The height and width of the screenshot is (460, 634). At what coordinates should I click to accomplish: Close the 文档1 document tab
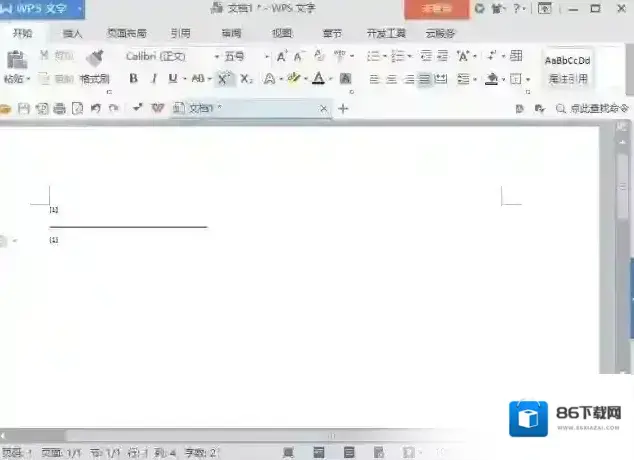(323, 108)
